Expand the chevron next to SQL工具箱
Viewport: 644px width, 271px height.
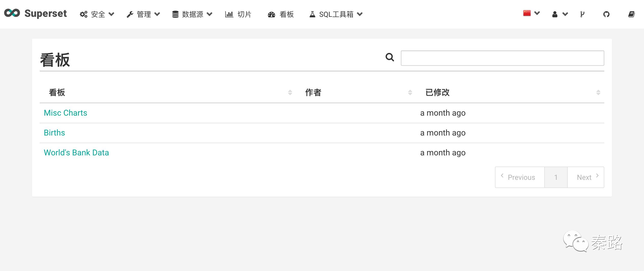coord(360,14)
